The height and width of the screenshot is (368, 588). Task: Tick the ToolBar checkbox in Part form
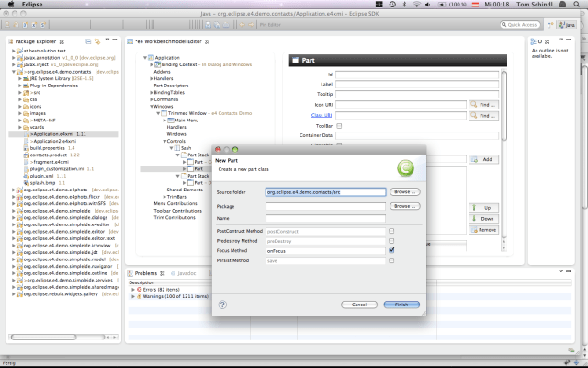click(x=338, y=125)
